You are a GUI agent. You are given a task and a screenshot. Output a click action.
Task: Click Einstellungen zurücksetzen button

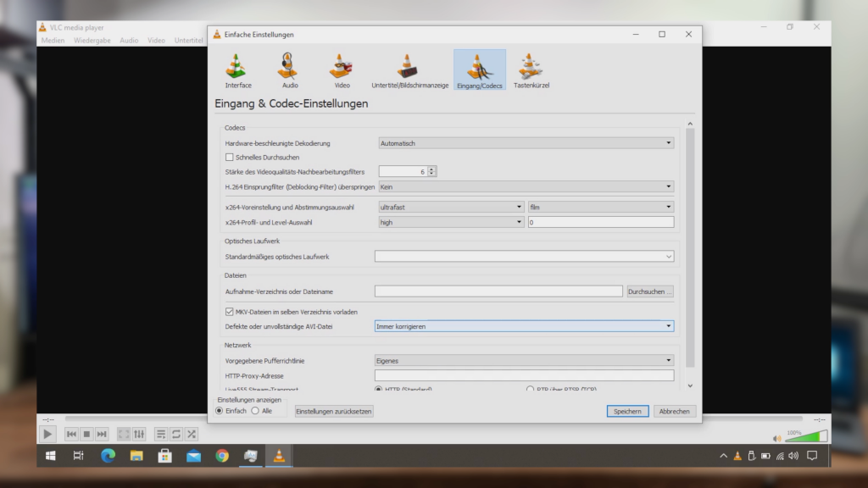coord(334,411)
